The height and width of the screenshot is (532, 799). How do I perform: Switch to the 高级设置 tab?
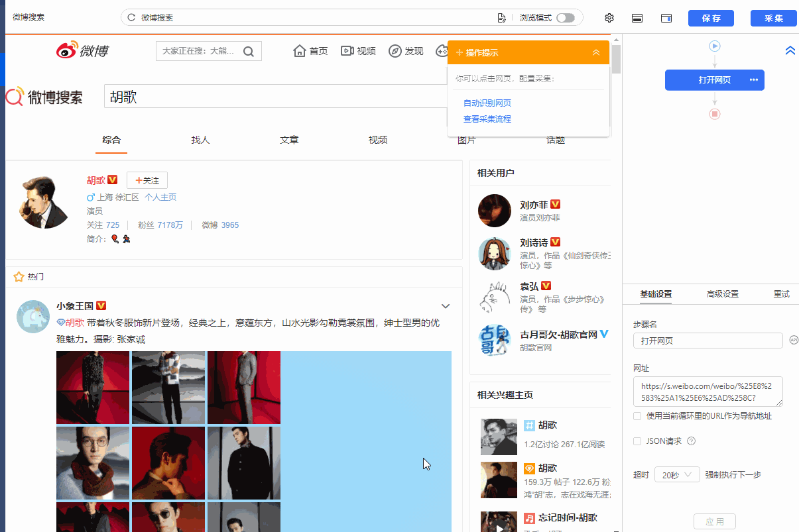click(x=722, y=294)
